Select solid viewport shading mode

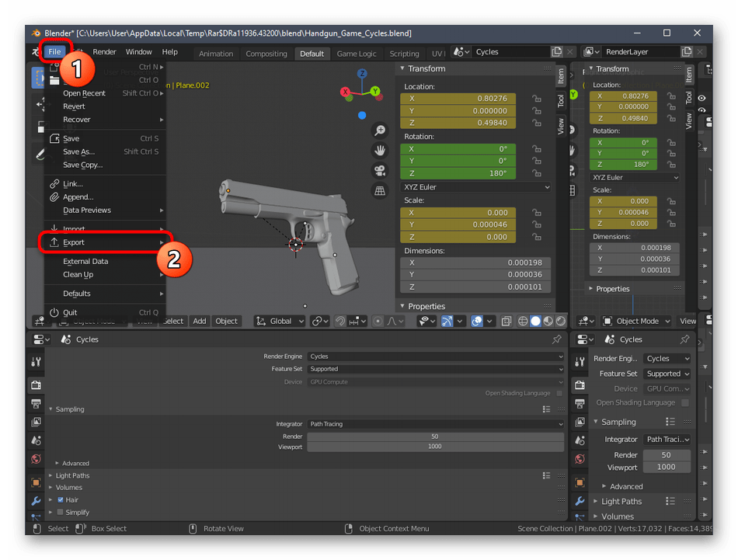pos(535,321)
